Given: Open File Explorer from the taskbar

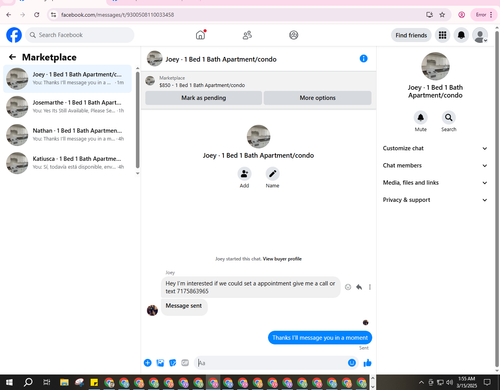Looking at the screenshot, I should pyautogui.click(x=64, y=382).
